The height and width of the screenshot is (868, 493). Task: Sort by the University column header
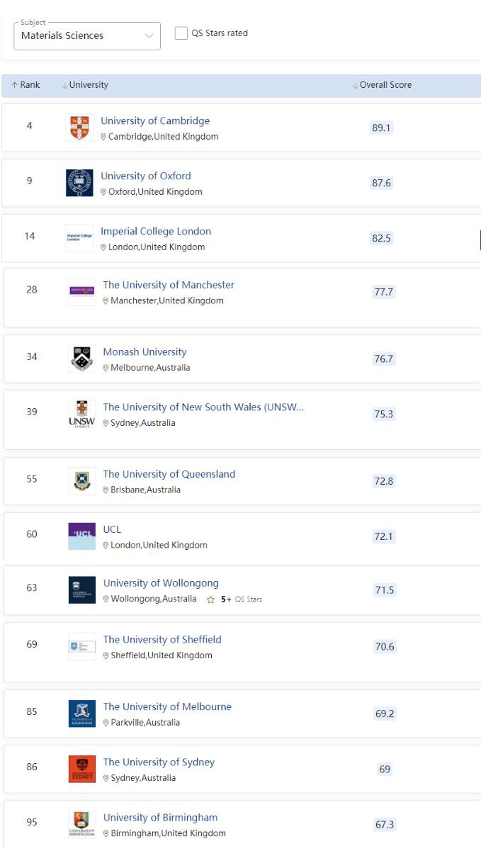pos(85,85)
